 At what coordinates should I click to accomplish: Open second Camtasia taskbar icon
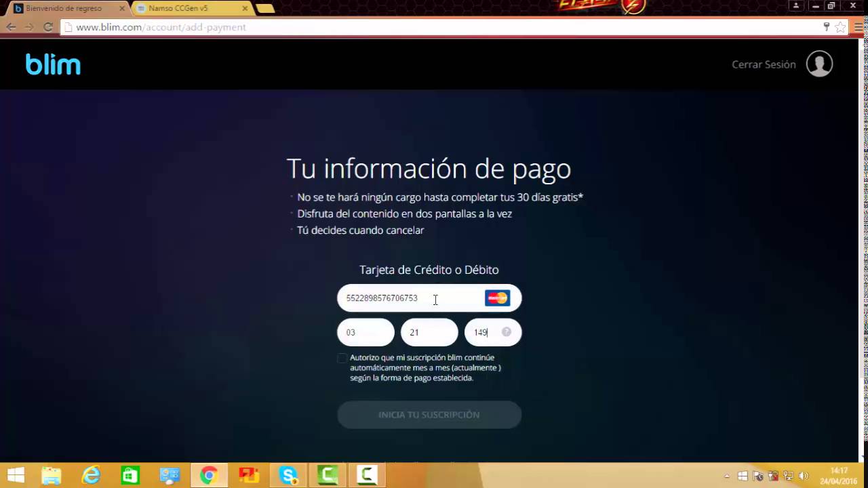(x=367, y=476)
